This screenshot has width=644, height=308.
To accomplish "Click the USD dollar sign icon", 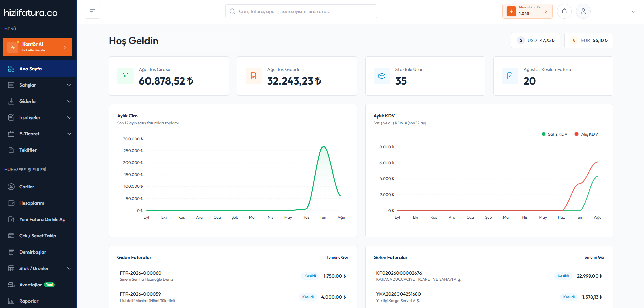I will point(521,40).
